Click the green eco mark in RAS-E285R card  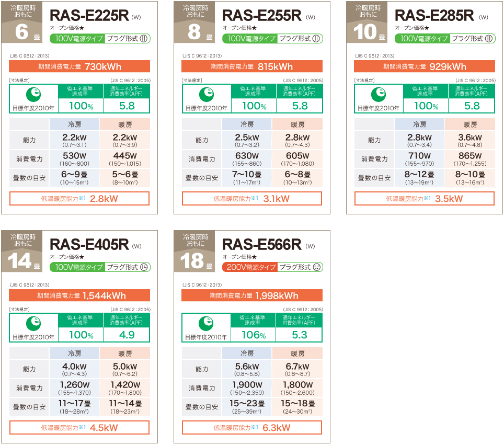[379, 94]
